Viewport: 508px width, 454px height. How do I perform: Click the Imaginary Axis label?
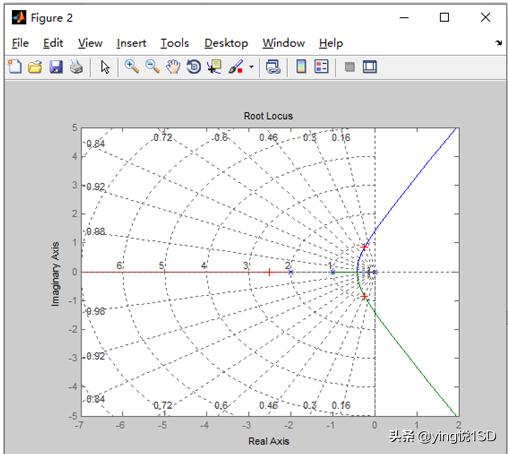pyautogui.click(x=55, y=274)
